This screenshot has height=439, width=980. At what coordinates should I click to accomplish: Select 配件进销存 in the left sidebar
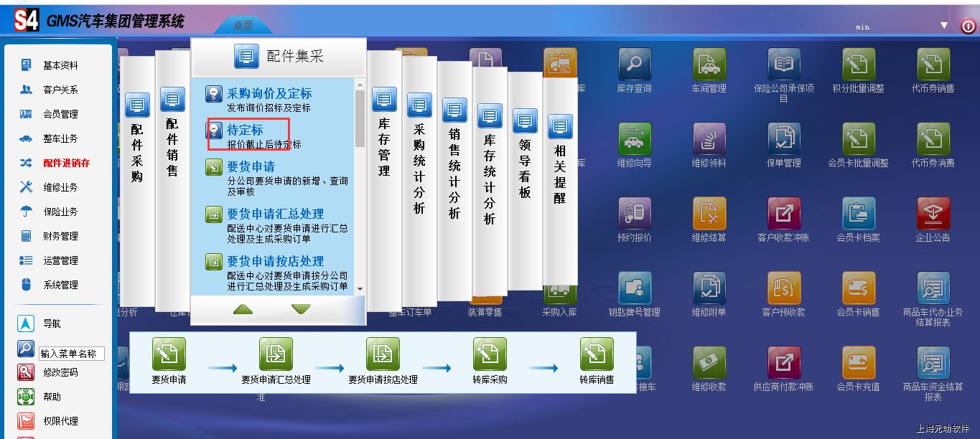pos(66,163)
